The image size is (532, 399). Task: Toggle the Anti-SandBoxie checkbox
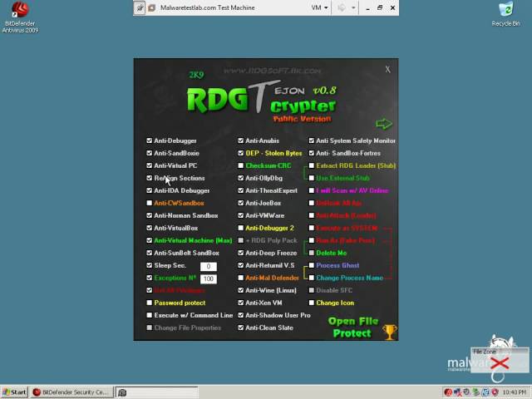pyautogui.click(x=150, y=153)
